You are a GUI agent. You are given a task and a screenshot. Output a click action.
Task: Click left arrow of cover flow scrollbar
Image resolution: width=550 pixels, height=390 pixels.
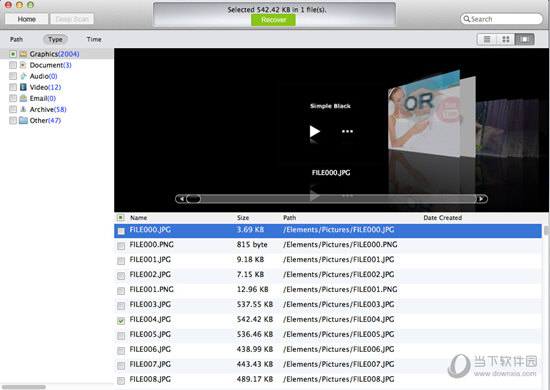tap(181, 199)
